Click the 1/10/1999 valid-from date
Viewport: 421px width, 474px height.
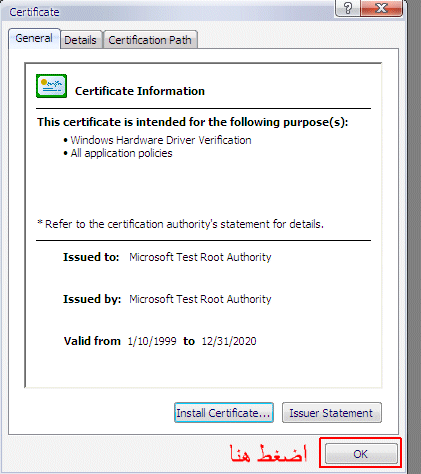(x=152, y=341)
